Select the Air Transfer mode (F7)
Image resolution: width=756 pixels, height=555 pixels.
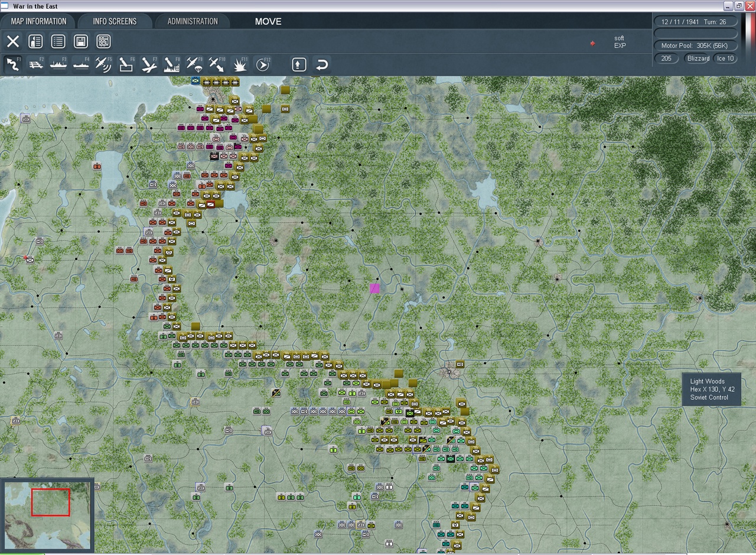pyautogui.click(x=148, y=64)
